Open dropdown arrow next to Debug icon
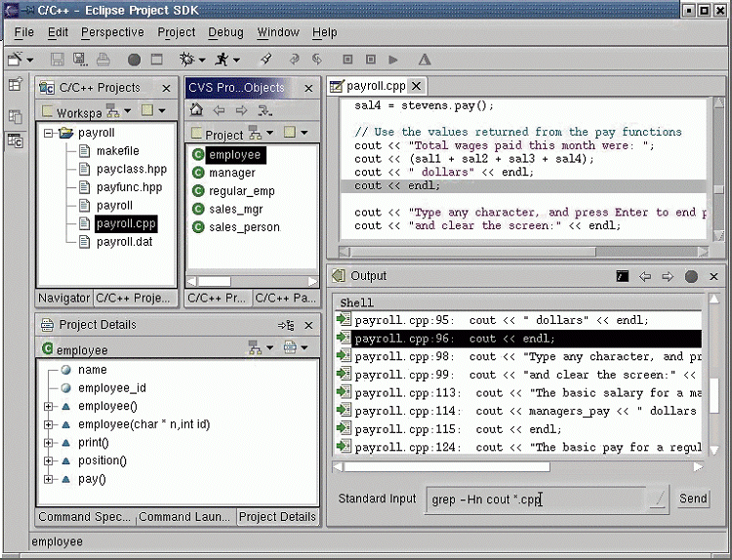732x560 pixels. point(202,60)
